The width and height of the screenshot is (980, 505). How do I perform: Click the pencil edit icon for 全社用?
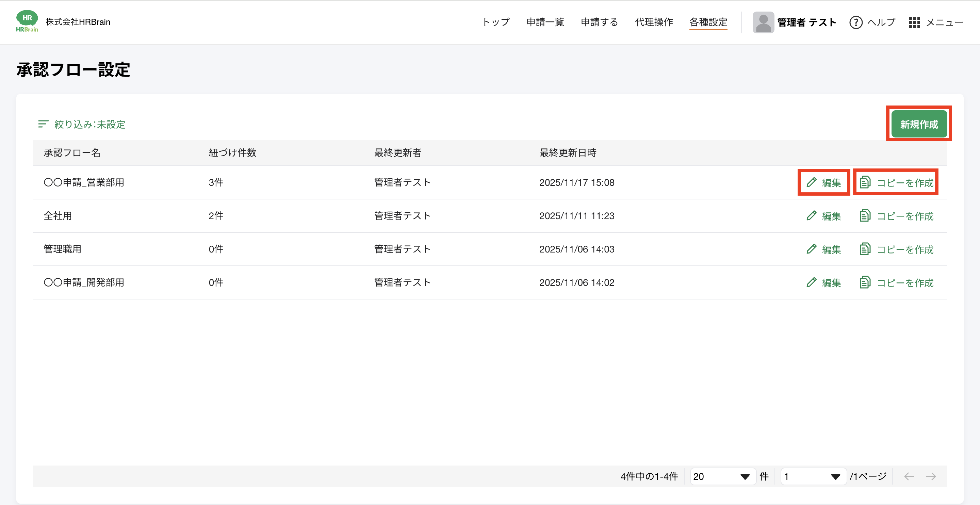[x=811, y=216]
